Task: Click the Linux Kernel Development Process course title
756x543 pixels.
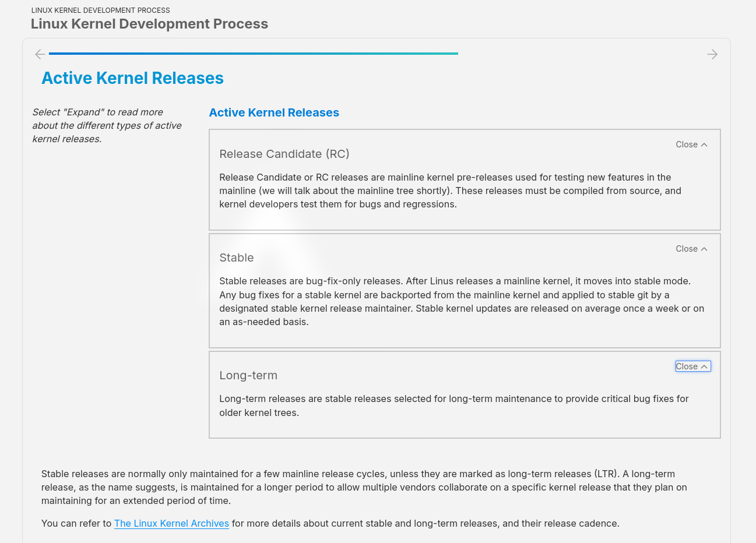Action: [149, 24]
